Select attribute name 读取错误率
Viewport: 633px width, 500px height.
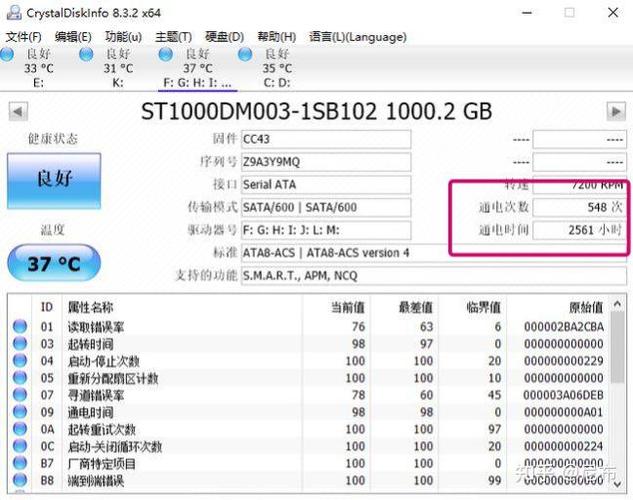pyautogui.click(x=96, y=326)
